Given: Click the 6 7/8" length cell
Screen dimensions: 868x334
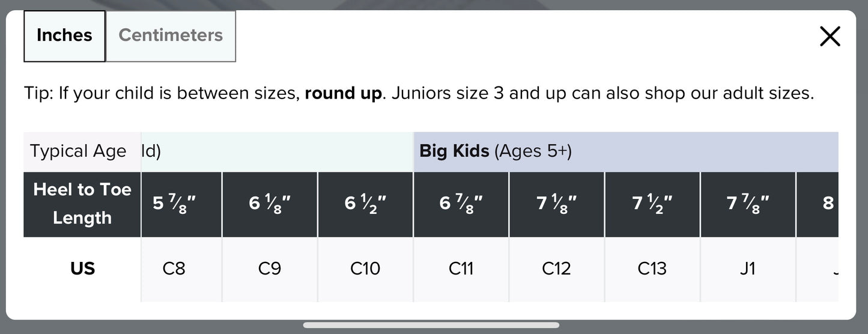Looking at the screenshot, I should coord(461,204).
